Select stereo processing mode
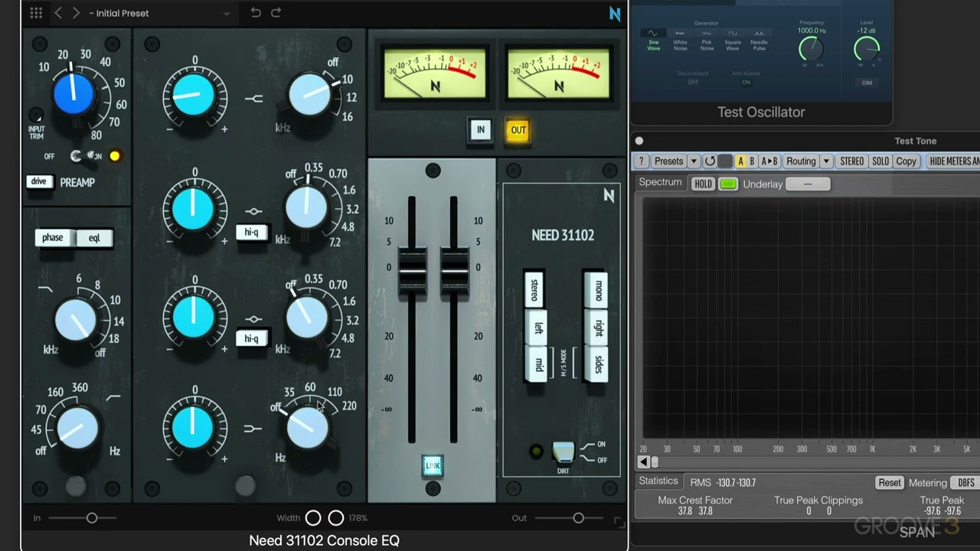 (534, 290)
